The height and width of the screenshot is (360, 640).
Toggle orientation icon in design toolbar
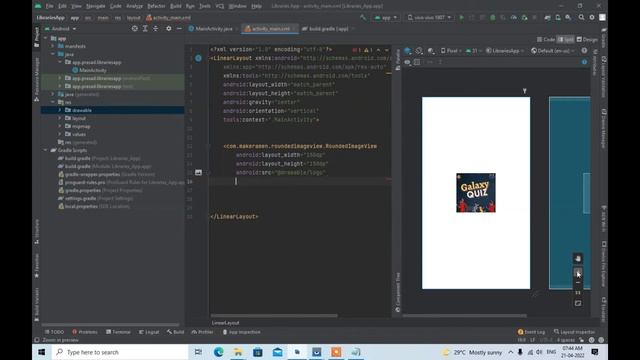click(x=419, y=51)
